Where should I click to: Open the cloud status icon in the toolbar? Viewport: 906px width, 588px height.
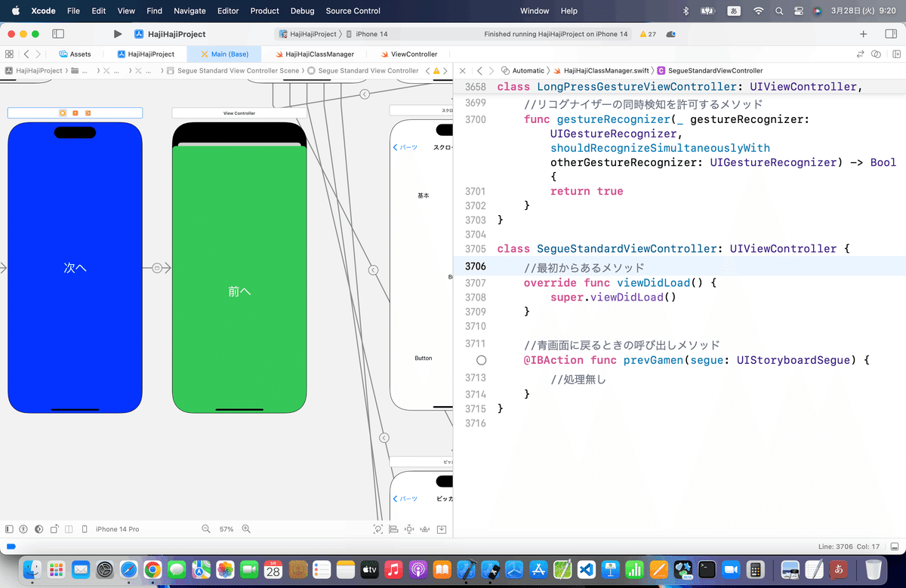point(670,34)
